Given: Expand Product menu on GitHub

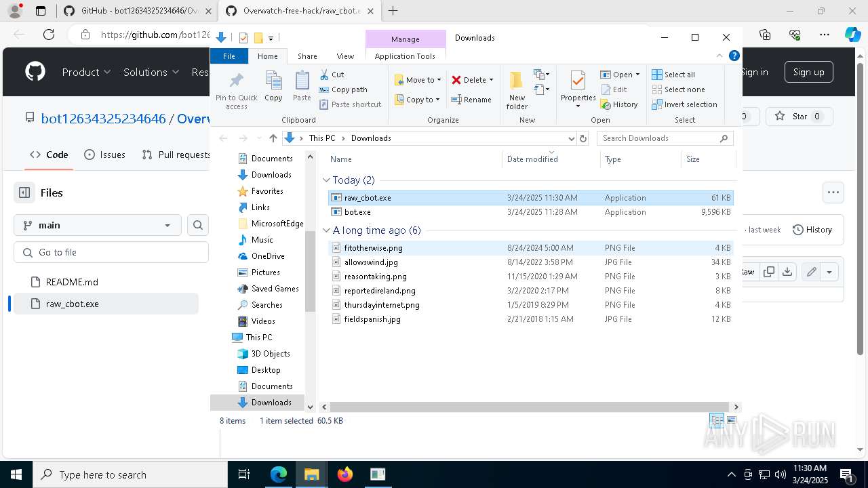Looking at the screenshot, I should click(x=86, y=72).
